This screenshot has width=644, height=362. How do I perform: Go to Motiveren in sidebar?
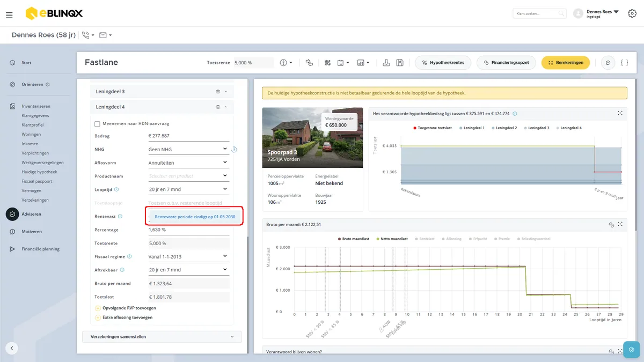32,232
